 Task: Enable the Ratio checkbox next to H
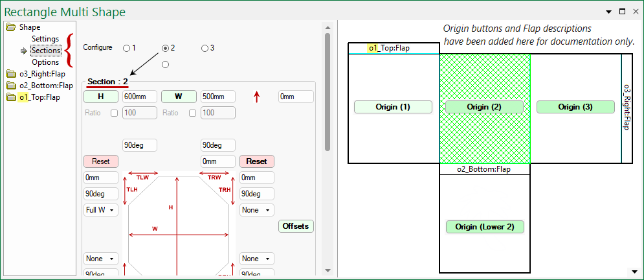(114, 113)
